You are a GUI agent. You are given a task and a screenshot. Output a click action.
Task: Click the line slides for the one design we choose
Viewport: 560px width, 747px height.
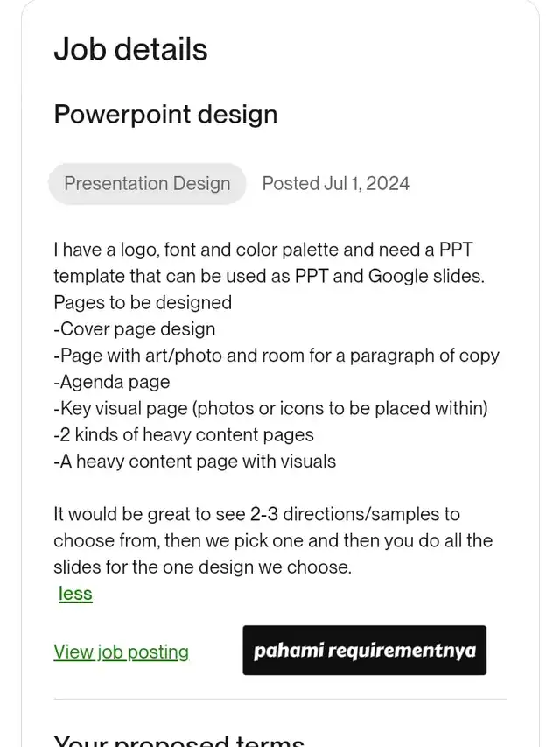click(x=202, y=567)
